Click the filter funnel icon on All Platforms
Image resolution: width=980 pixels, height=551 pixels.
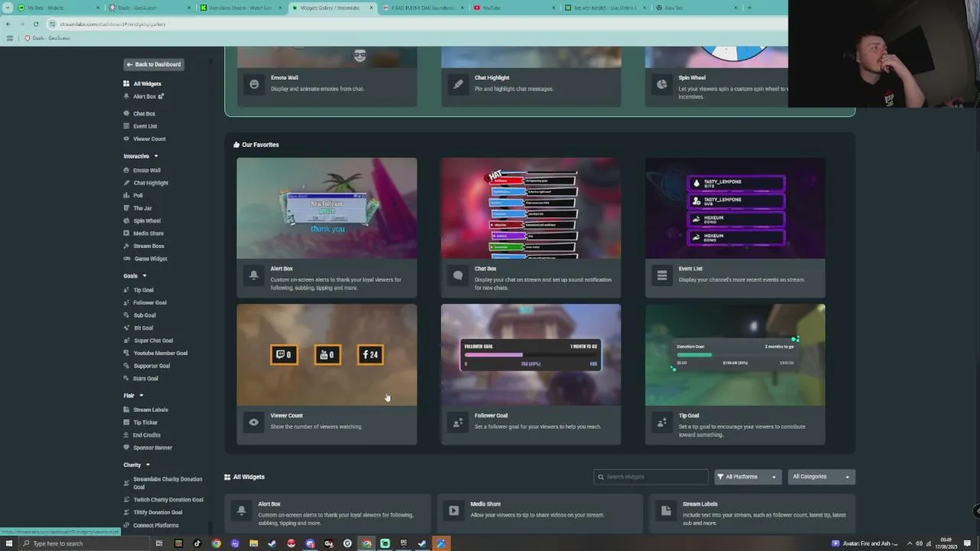(x=720, y=477)
